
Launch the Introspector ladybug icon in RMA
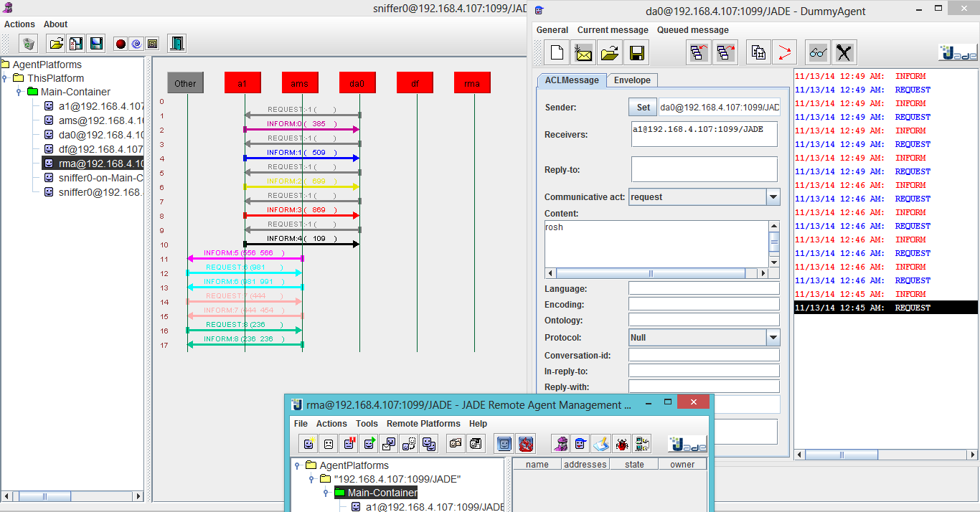[x=621, y=444]
